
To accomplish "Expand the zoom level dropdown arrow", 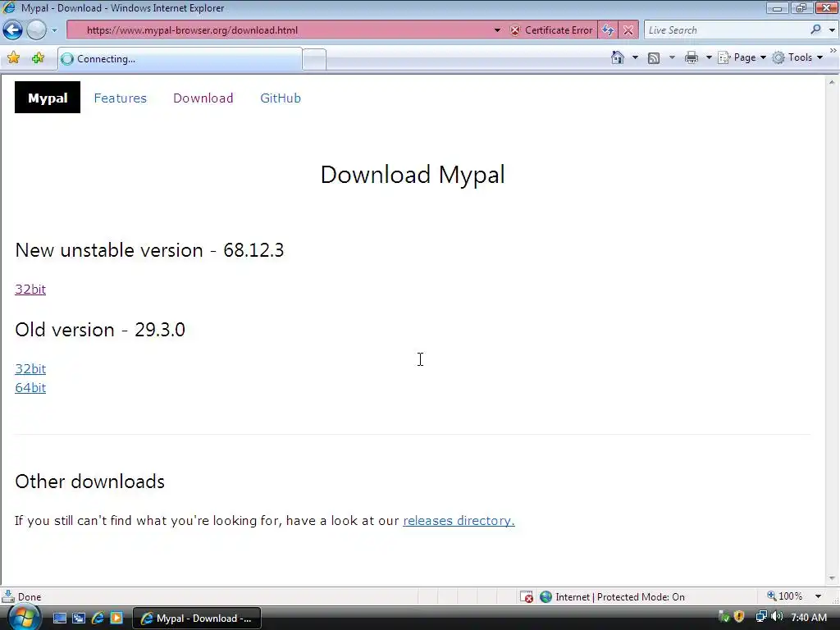I will 818,596.
